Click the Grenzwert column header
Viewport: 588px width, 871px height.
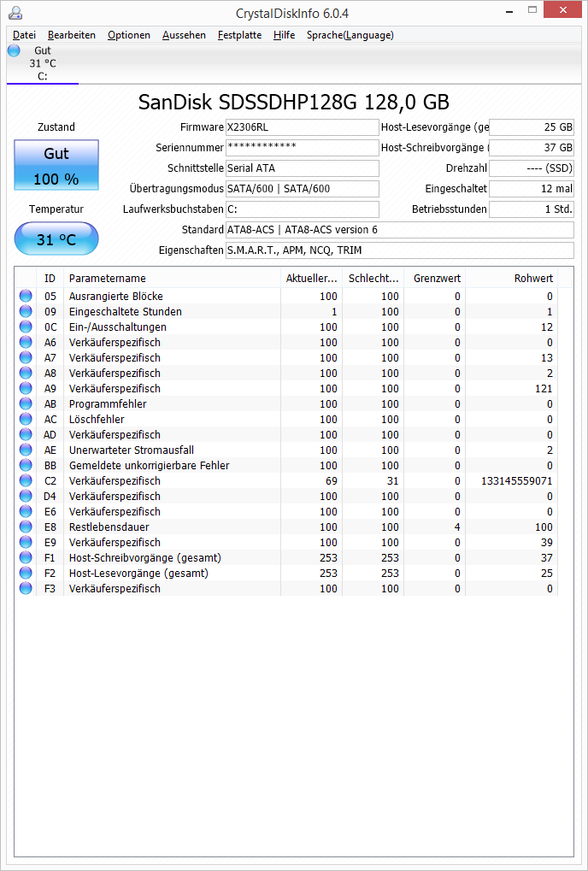435,279
